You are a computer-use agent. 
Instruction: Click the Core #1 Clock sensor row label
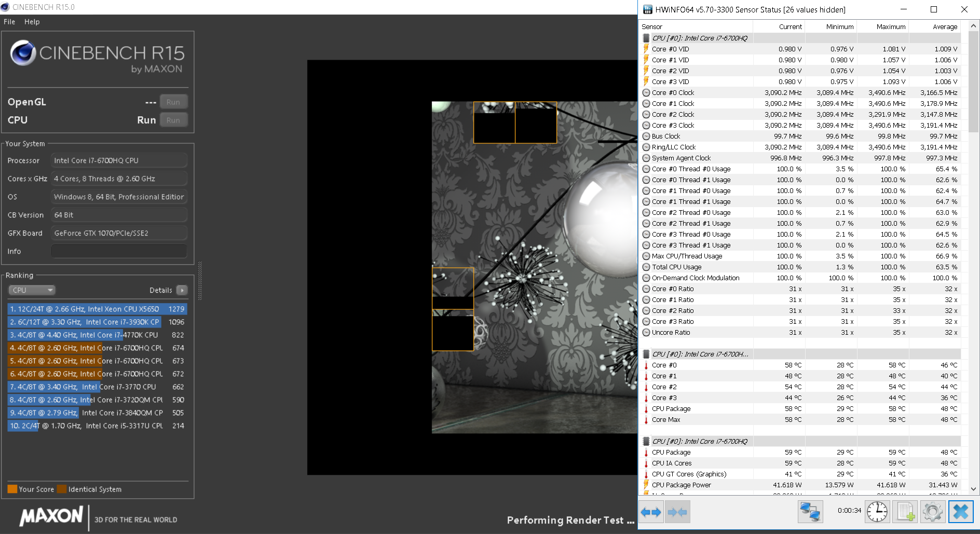[x=673, y=103]
